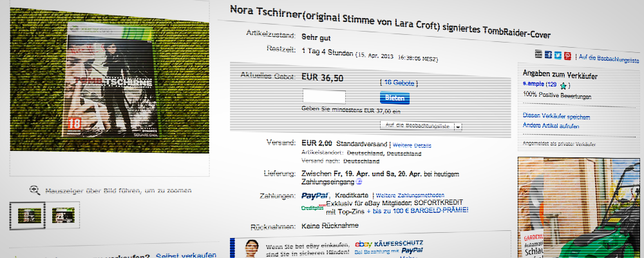Share the listing on Twitter
The image size is (644, 258).
point(558,55)
